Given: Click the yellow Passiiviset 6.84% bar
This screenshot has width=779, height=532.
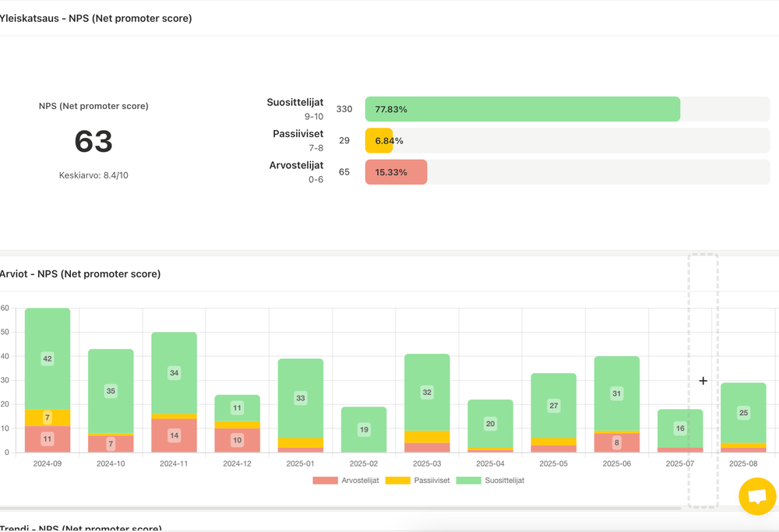Looking at the screenshot, I should (379, 141).
